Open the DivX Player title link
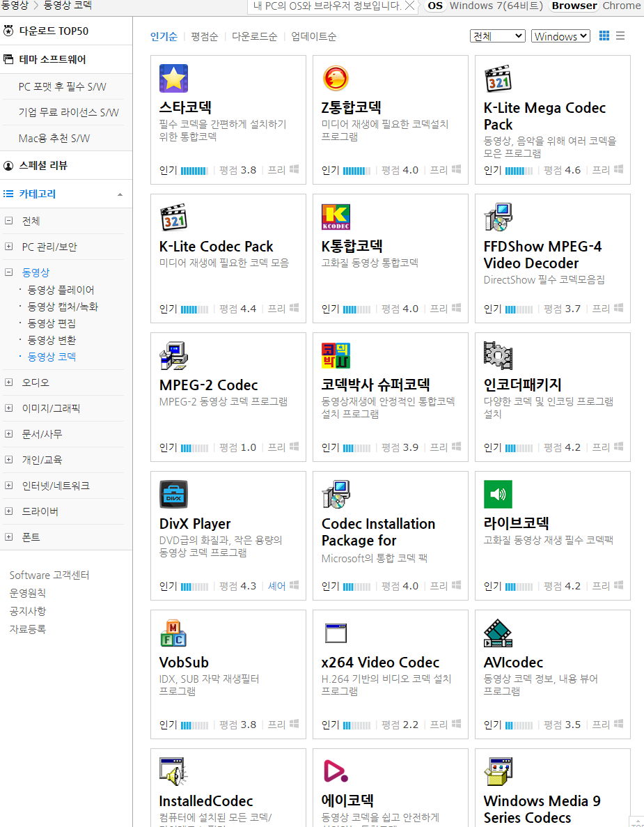 tap(195, 524)
